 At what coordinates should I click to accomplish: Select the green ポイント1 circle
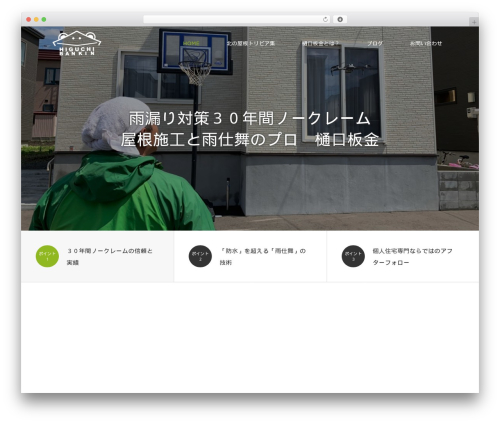coord(47,256)
